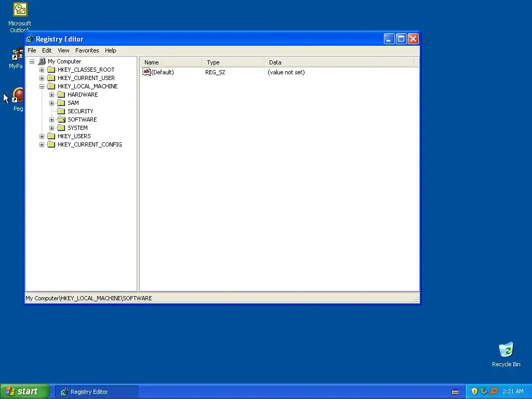Select HKEY_CURRENT_CONFIG label
The width and height of the screenshot is (532, 399).
click(89, 144)
